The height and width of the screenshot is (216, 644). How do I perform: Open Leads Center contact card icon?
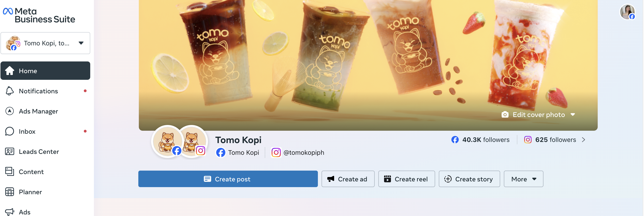(x=9, y=151)
